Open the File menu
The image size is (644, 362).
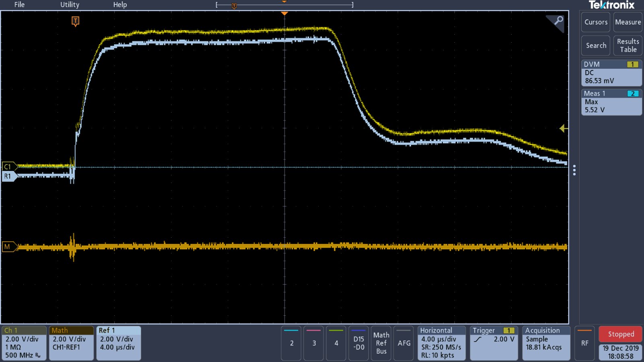pyautogui.click(x=19, y=5)
